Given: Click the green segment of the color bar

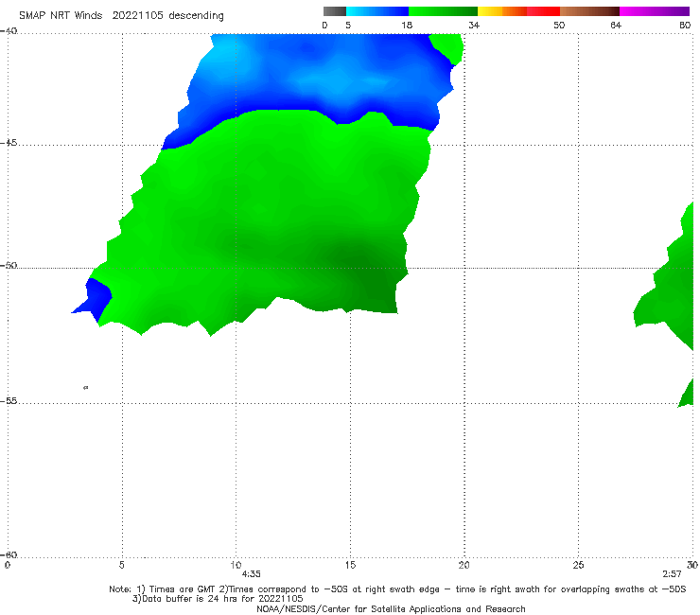Looking at the screenshot, I should [443, 11].
